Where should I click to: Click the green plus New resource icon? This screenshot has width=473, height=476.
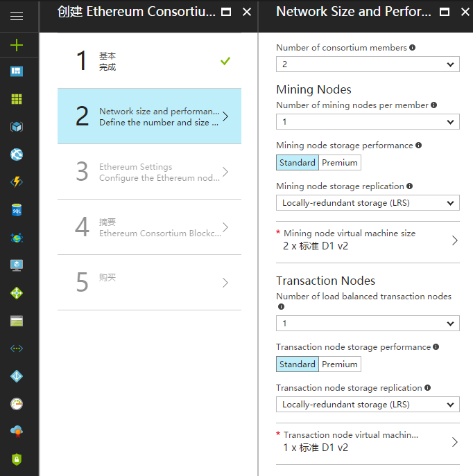(x=17, y=45)
